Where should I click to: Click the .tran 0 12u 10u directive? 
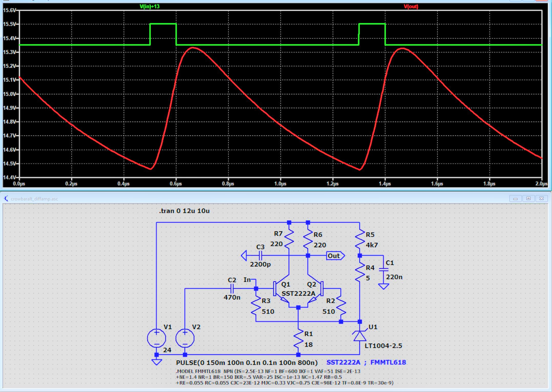[184, 211]
